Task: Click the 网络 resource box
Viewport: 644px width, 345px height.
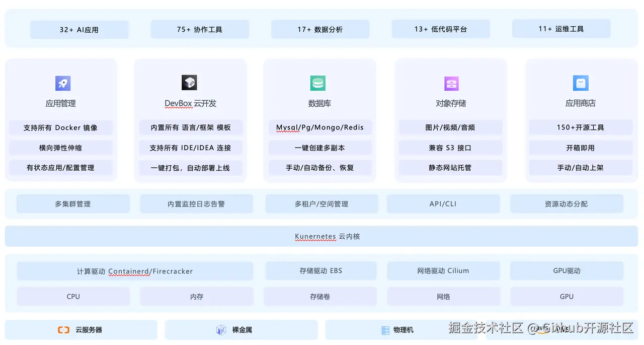Action: pyautogui.click(x=444, y=297)
